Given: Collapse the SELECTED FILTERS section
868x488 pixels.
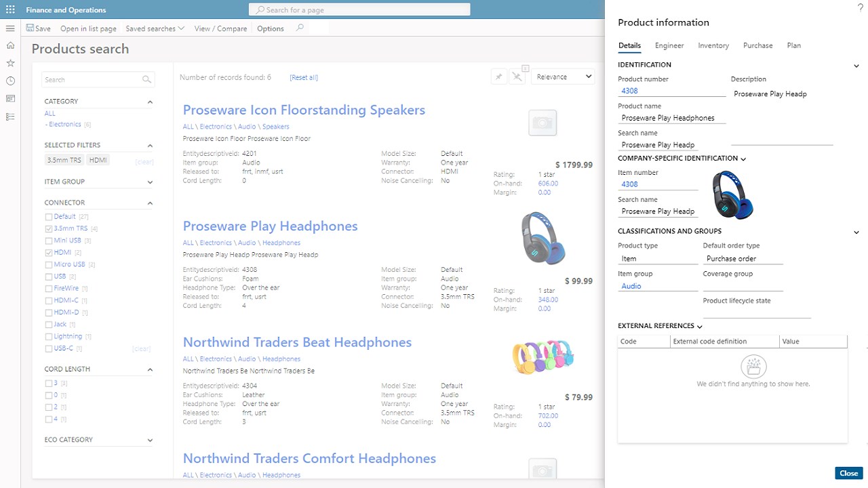Looking at the screenshot, I should pyautogui.click(x=150, y=146).
